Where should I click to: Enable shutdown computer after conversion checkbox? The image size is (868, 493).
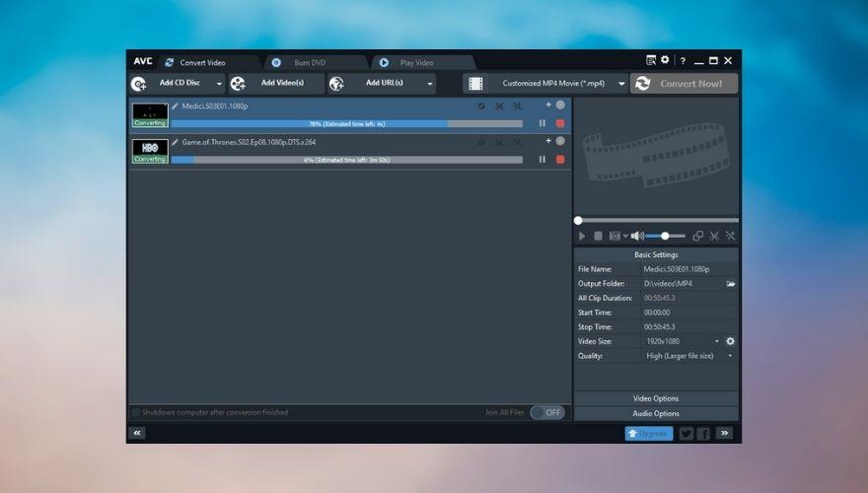coord(135,412)
